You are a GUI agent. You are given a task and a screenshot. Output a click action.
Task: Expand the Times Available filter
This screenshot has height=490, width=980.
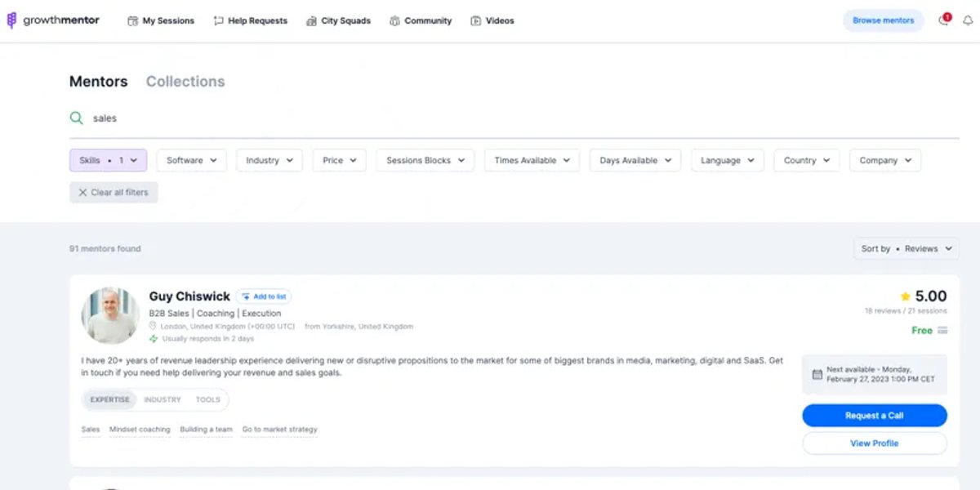click(532, 161)
